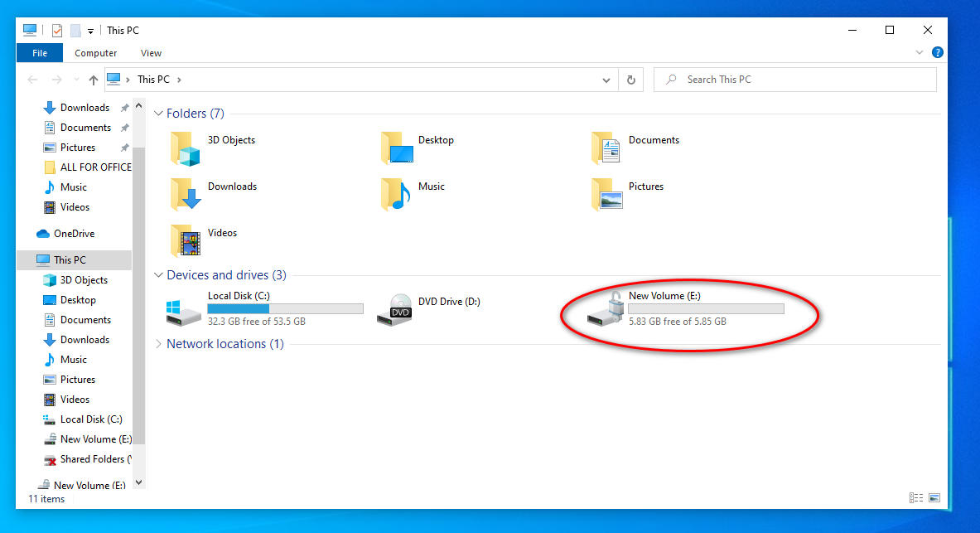
Task: Select This PC in the navigation pane
Action: pos(75,259)
